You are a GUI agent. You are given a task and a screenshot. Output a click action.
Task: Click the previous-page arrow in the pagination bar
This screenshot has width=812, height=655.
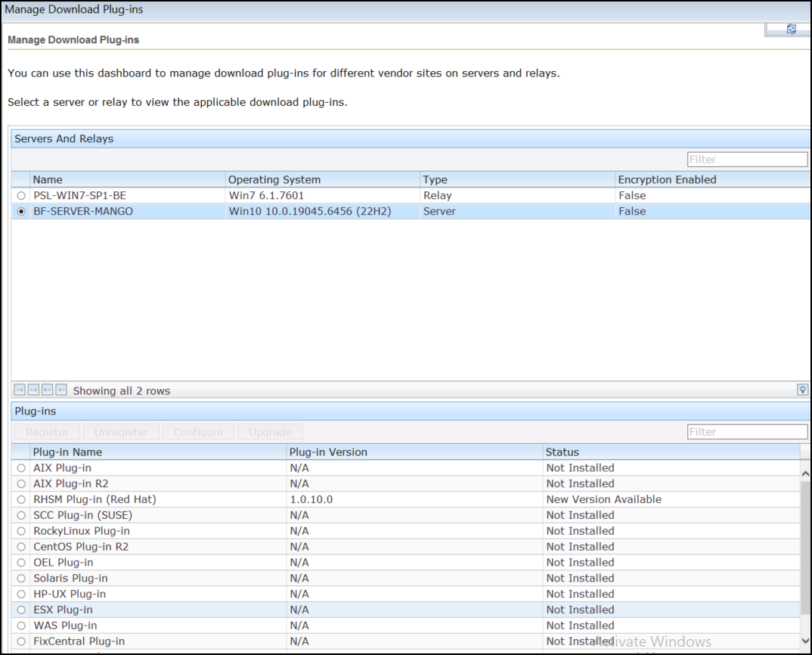(x=33, y=389)
